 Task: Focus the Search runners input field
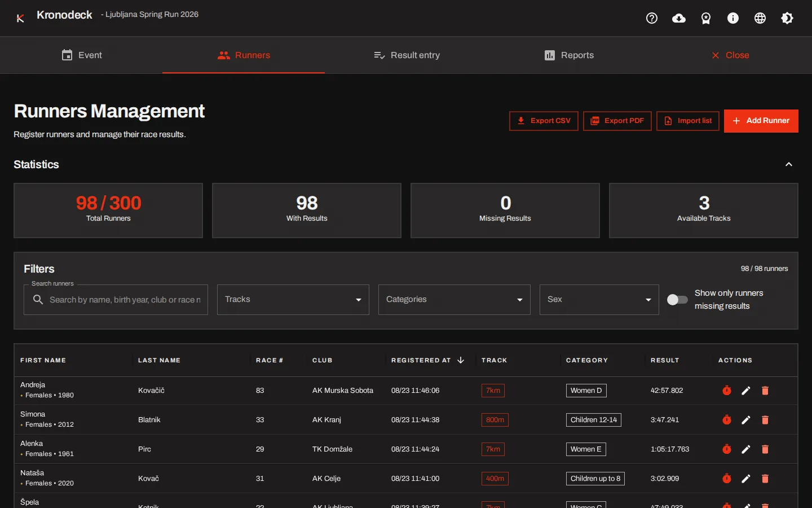(x=116, y=300)
